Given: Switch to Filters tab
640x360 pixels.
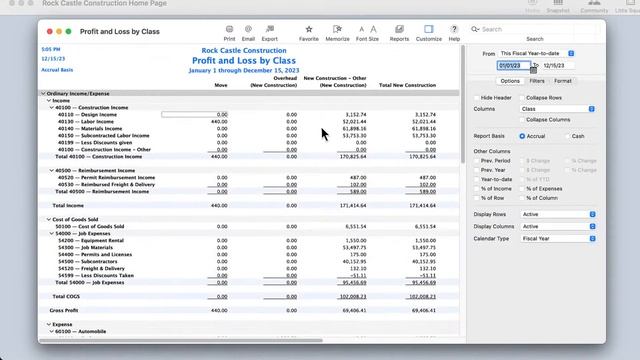Looking at the screenshot, I should pyautogui.click(x=537, y=81).
